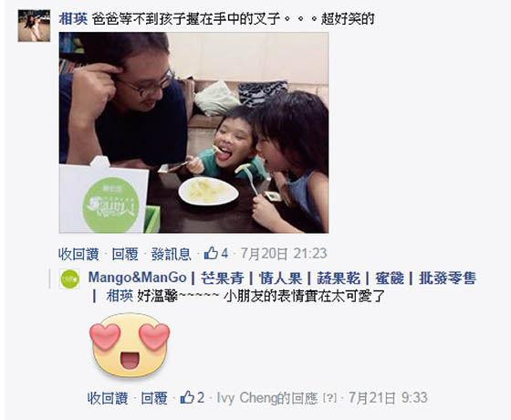Viewport: 511px width, 420px height.
Task: Click thumbs-up icon showing 4 likes
Action: tap(211, 254)
